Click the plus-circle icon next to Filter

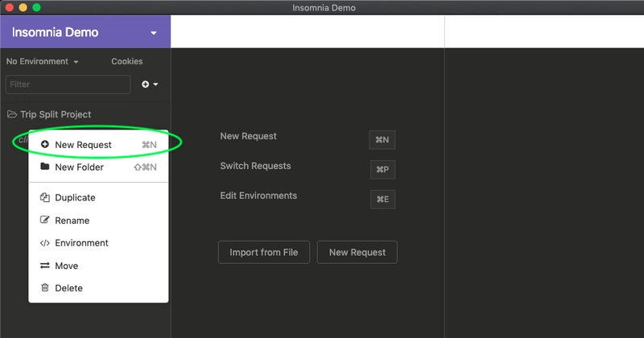click(x=146, y=84)
